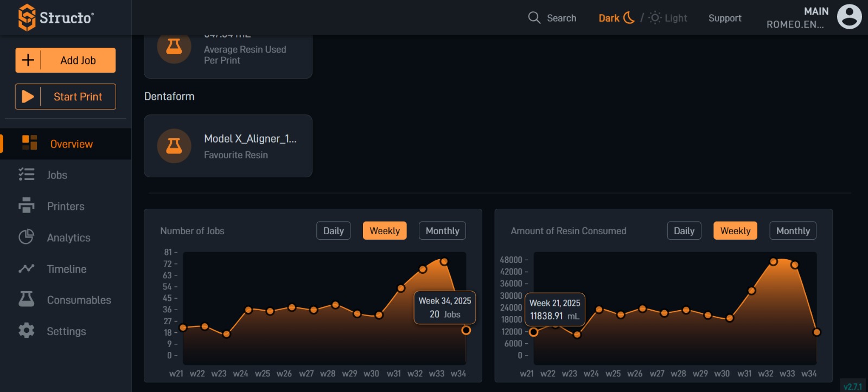This screenshot has width=868, height=392.
Task: Click the Week 34 data point on Jobs chart
Action: pyautogui.click(x=466, y=330)
